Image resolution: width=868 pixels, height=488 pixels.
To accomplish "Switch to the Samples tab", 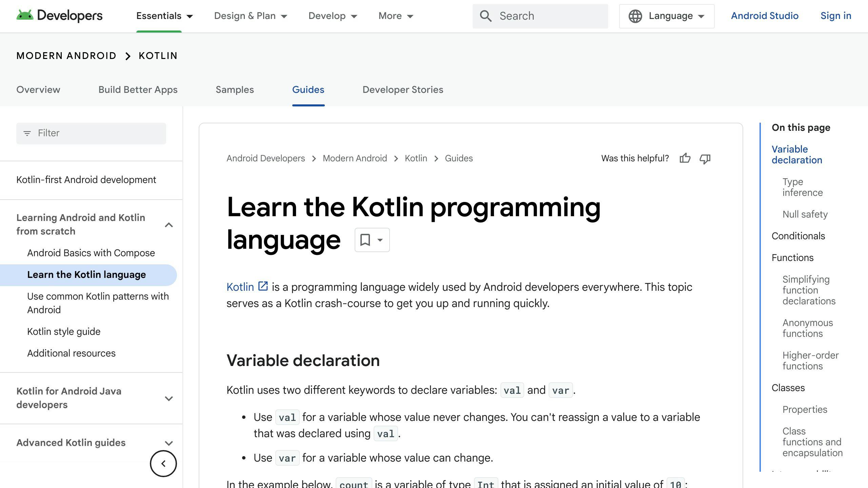I will 235,90.
